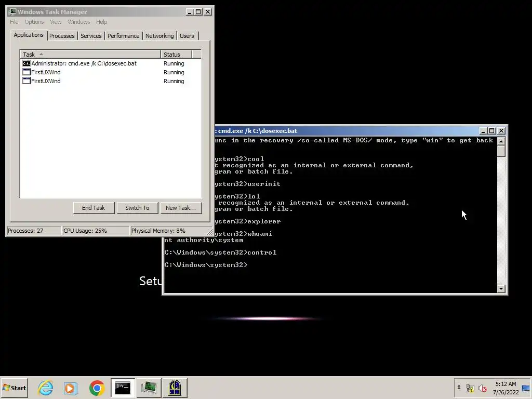
Task: Switch to the cmd.exe taskbar button
Action: [123, 388]
